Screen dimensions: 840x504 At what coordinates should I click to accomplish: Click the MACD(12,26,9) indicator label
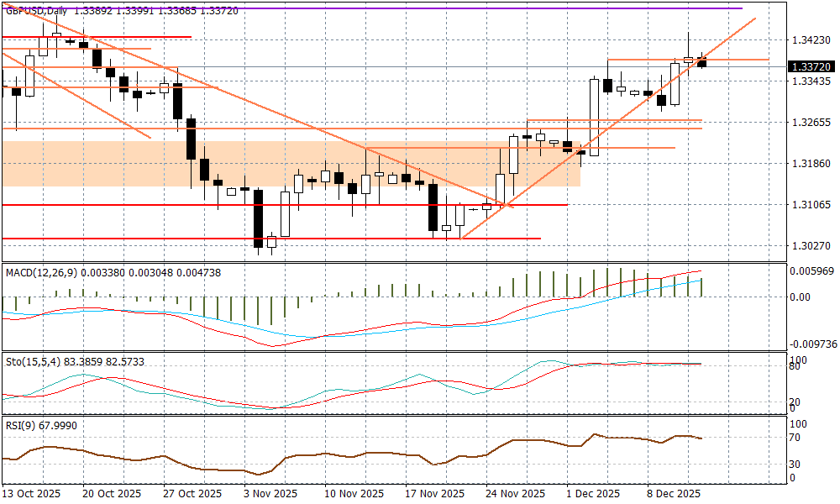pos(40,272)
